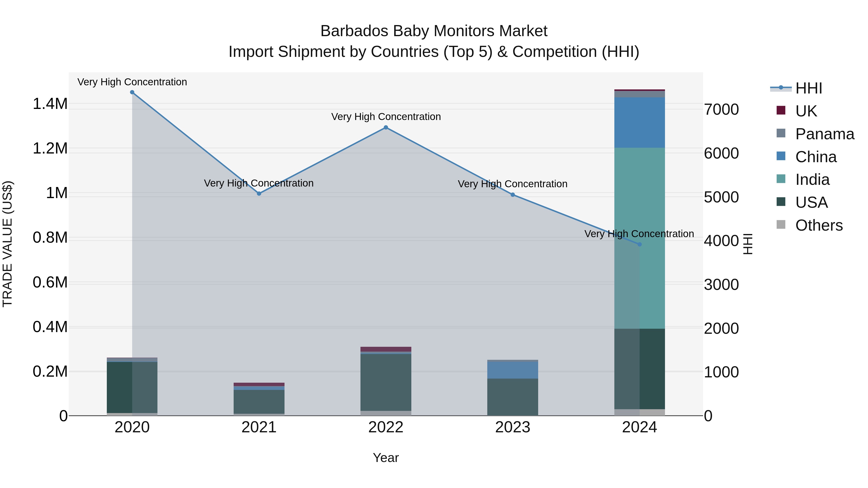Click the Barbados Baby Monitors Market title
Viewport: 868px width, 488px height.
pyautogui.click(x=434, y=31)
